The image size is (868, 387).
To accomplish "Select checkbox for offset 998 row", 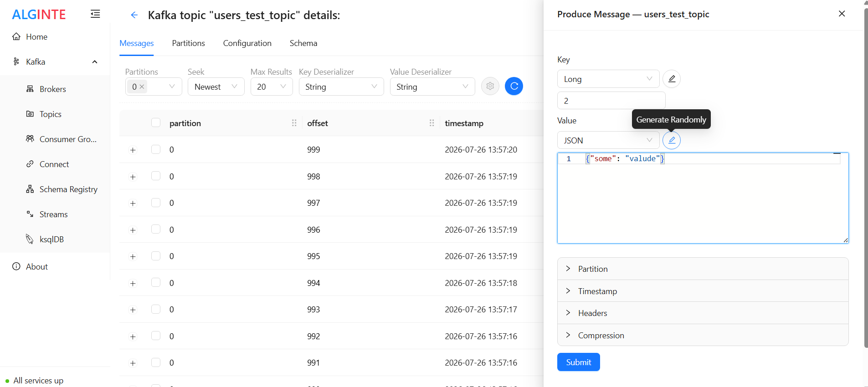I will (x=156, y=176).
